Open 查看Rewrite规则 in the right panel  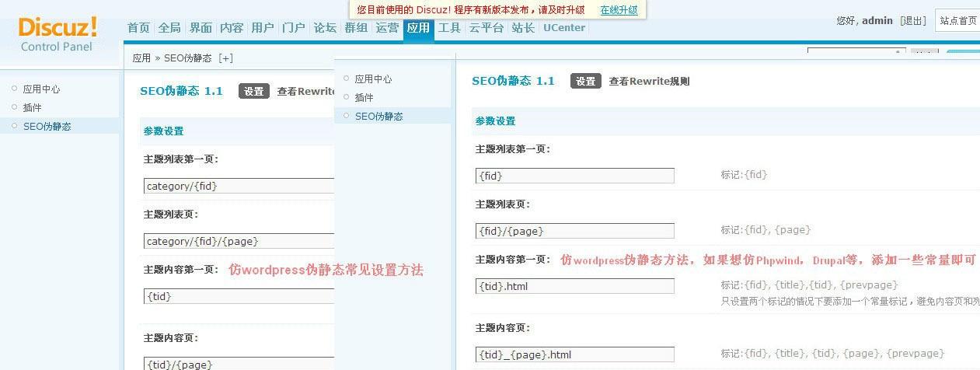(x=649, y=81)
